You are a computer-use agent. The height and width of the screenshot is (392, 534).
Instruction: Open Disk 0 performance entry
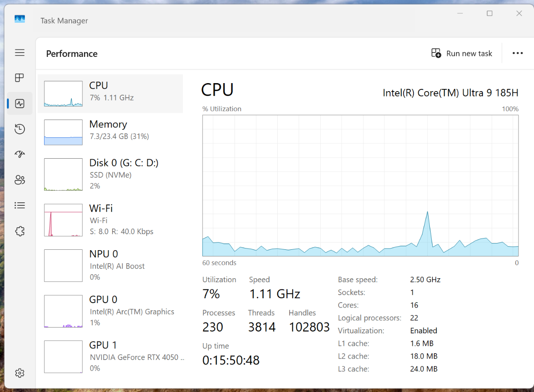110,174
